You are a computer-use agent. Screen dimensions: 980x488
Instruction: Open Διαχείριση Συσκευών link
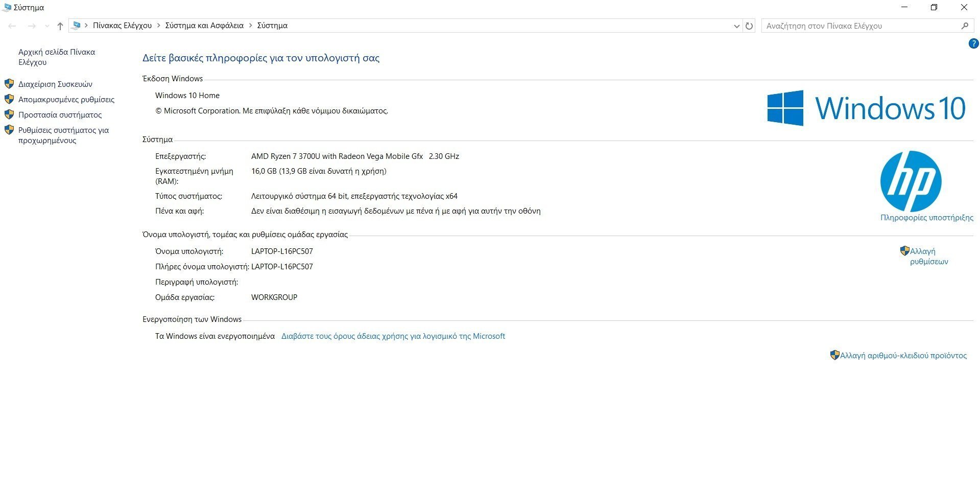click(x=55, y=84)
